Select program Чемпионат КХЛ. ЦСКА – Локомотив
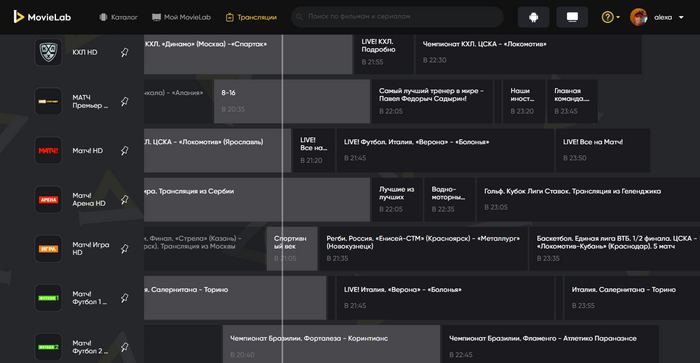 pos(529,52)
